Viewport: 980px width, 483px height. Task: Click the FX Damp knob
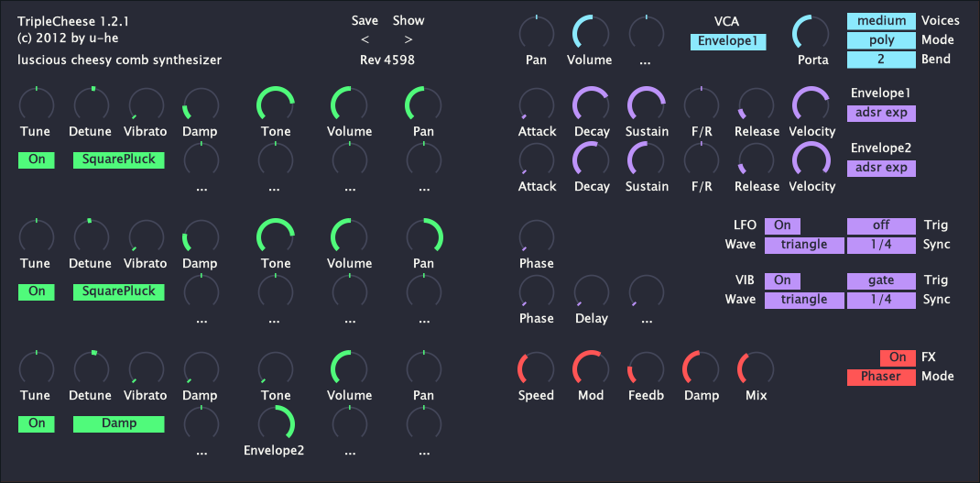point(702,368)
